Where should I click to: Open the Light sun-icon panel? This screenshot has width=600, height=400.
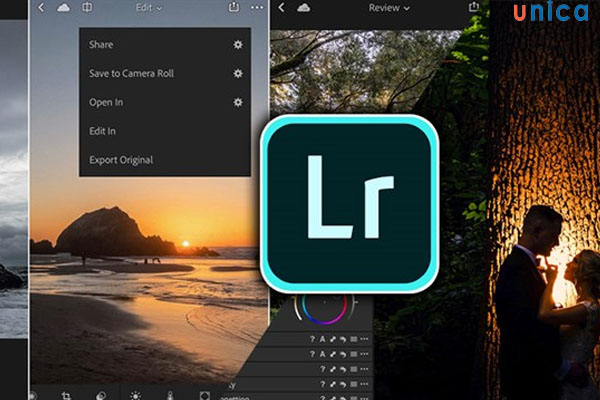pos(135,395)
